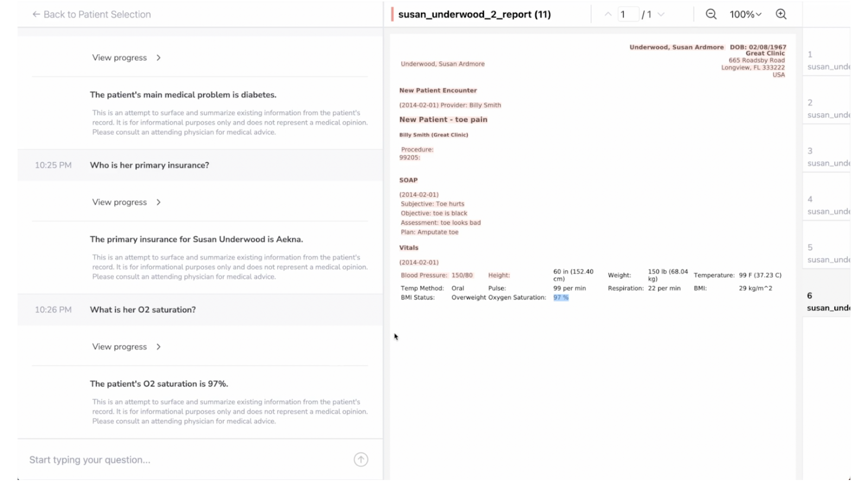Click the answer about primary insurance Aekna

tap(196, 239)
